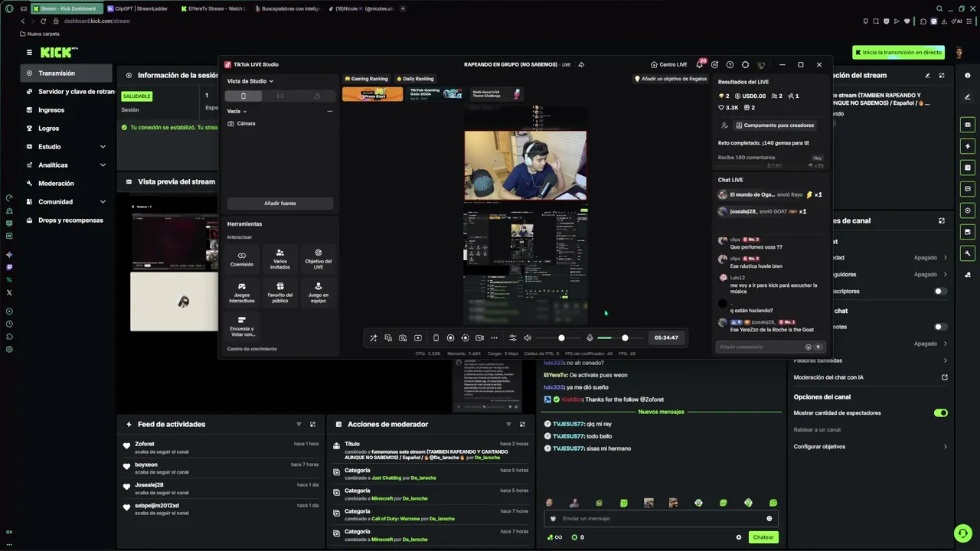The height and width of the screenshot is (551, 980).
Task: Open the Gaming Ranking chip
Action: (366, 79)
